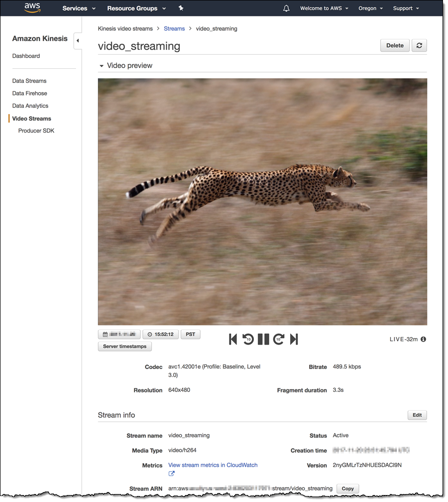Open the Services dropdown menu
The height and width of the screenshot is (502, 448).
click(x=79, y=8)
